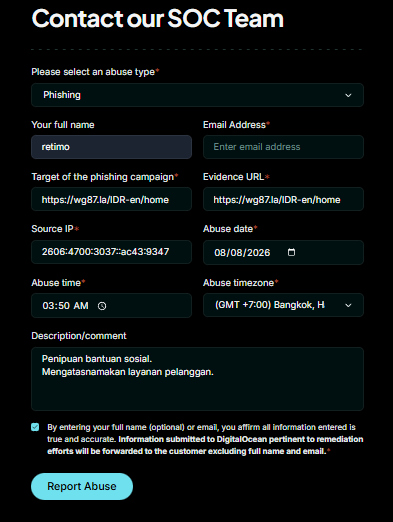Viewport: 393px width, 522px height.
Task: Untick the affirm information checkbox
Action: (x=35, y=427)
